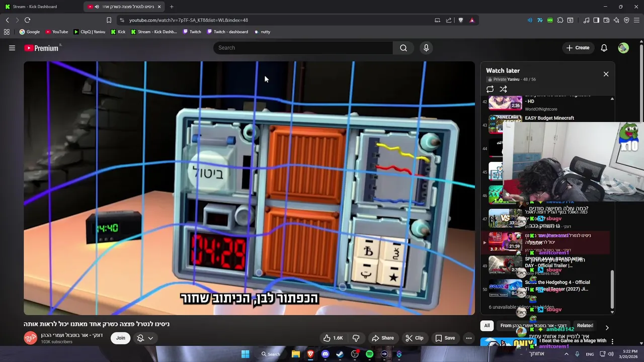Click the YouTube search magnifier button

tap(403, 48)
